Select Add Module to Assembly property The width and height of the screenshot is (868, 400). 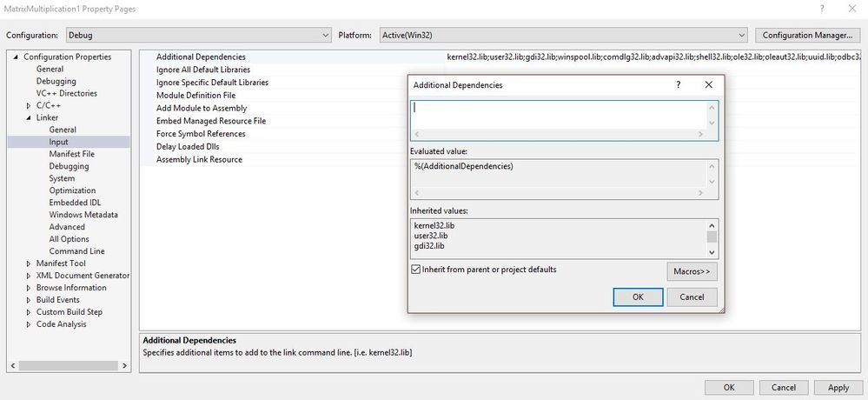pos(202,108)
